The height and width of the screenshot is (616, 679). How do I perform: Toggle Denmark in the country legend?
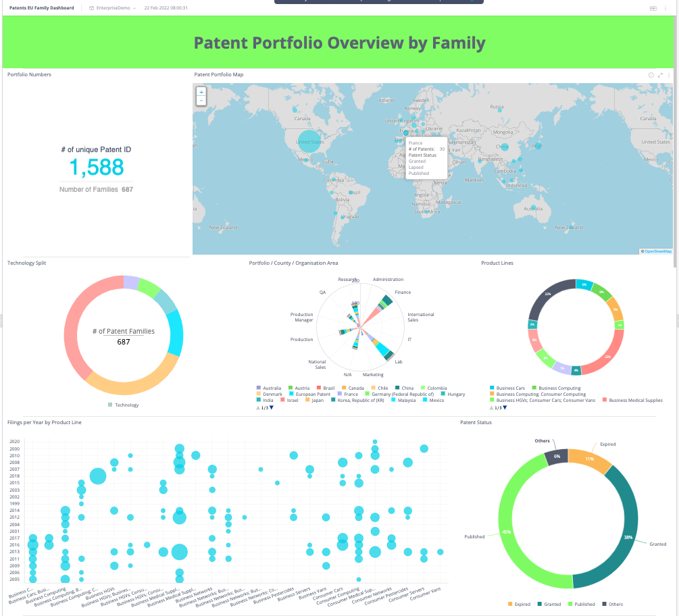(270, 394)
